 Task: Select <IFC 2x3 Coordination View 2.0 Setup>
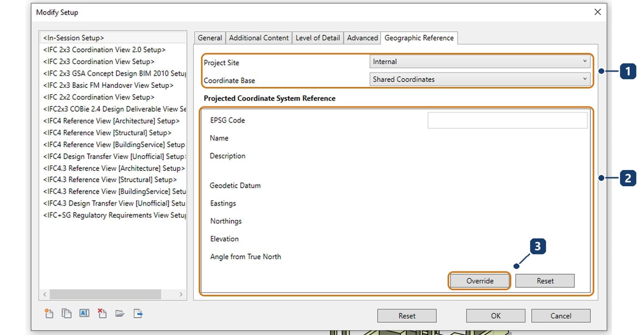click(x=113, y=50)
